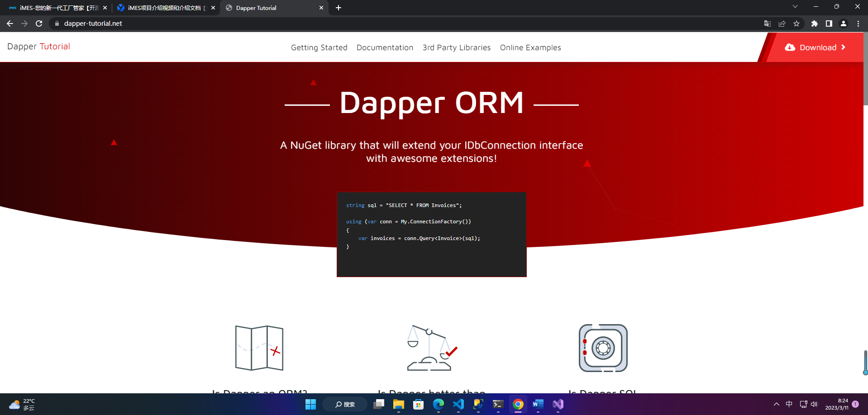Reload the Dapper Tutorial page
868x415 pixels.
pos(39,24)
